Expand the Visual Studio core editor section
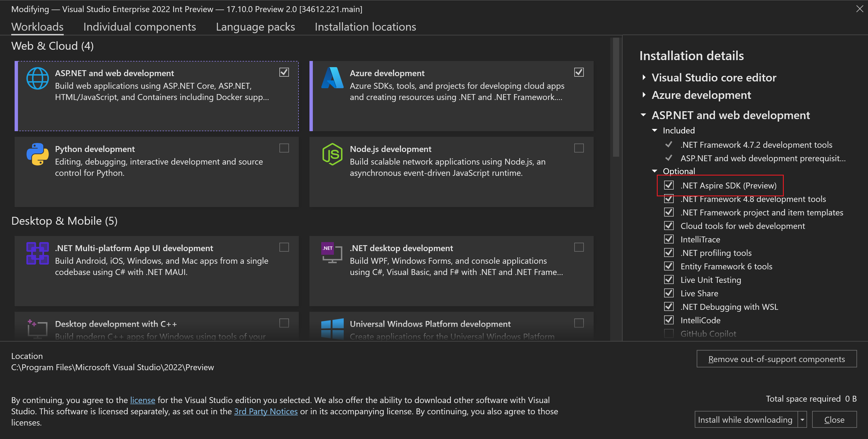This screenshot has height=439, width=868. click(644, 77)
